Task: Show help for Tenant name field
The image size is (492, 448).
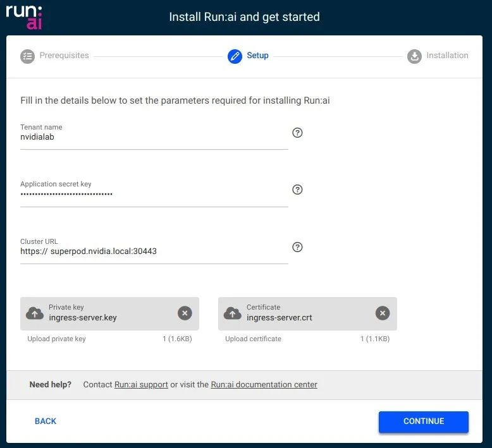Action: pyautogui.click(x=297, y=133)
